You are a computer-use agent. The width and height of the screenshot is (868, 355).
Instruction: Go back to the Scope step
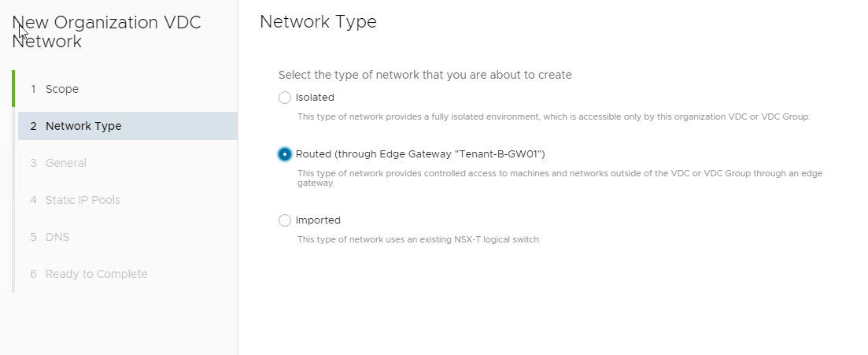point(62,89)
